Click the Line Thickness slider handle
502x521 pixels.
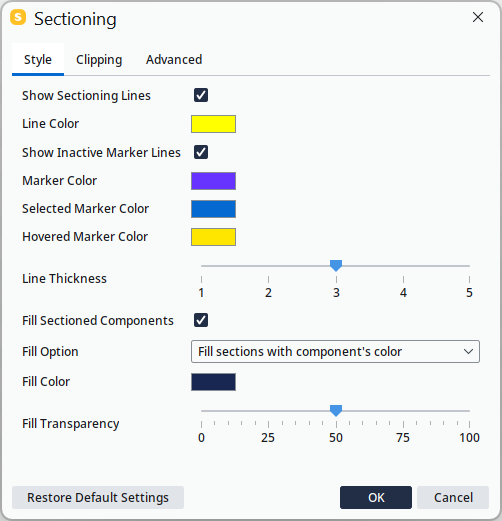click(336, 266)
